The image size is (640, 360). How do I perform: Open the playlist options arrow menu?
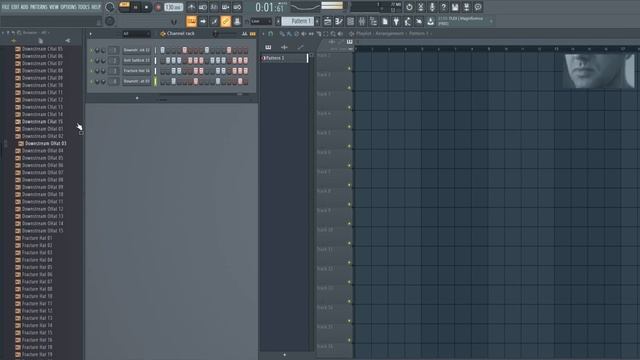[263, 34]
